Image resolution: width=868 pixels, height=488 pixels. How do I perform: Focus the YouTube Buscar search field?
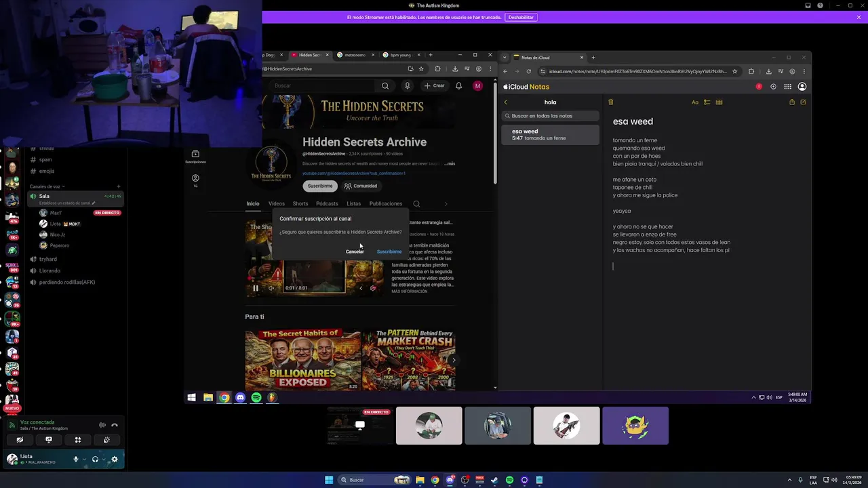[x=323, y=86]
